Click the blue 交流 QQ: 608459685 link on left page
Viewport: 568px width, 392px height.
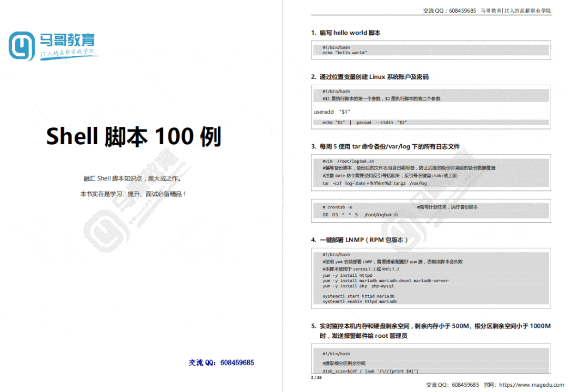221,363
